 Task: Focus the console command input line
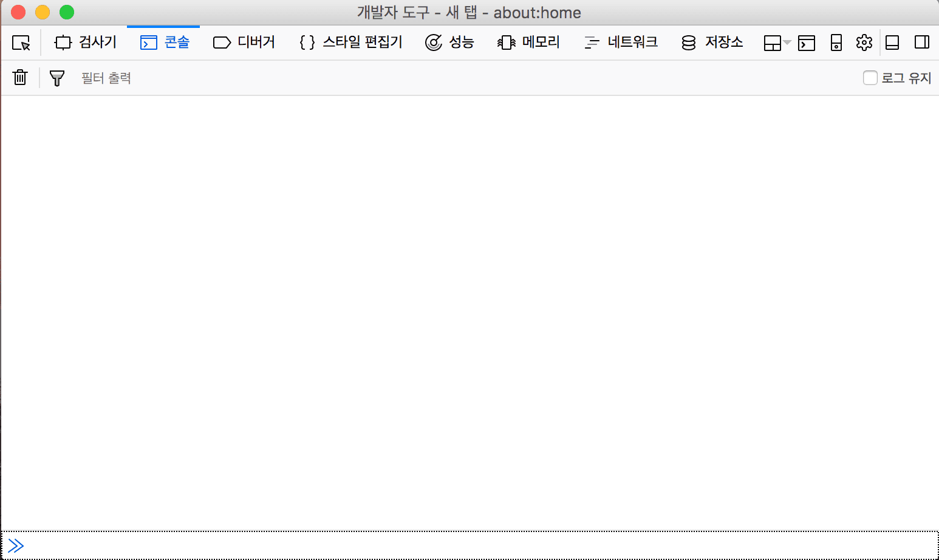click(474, 545)
